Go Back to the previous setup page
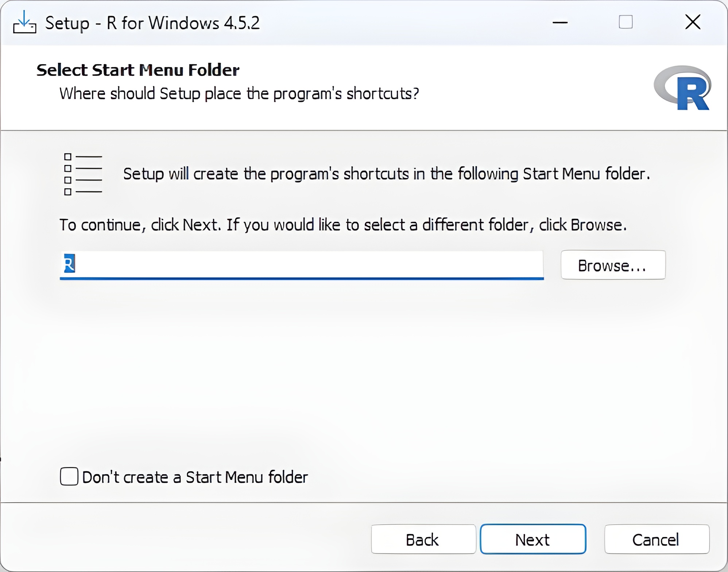Viewport: 728px width, 572px height. (423, 539)
